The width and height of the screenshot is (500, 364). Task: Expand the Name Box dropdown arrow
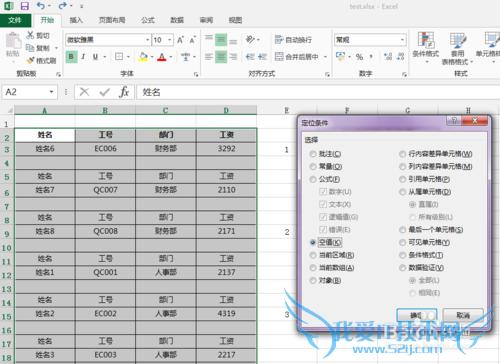coord(51,92)
